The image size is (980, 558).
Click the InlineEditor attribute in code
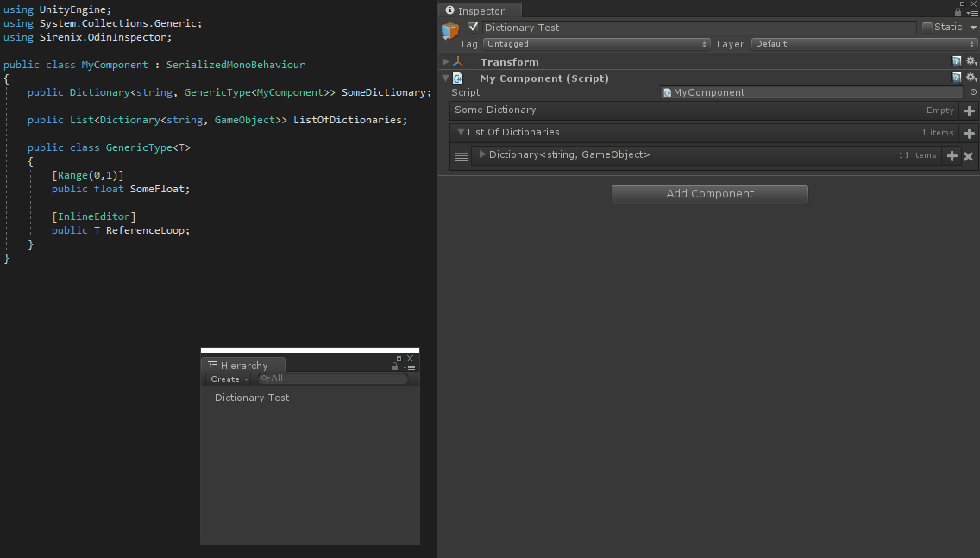click(94, 216)
